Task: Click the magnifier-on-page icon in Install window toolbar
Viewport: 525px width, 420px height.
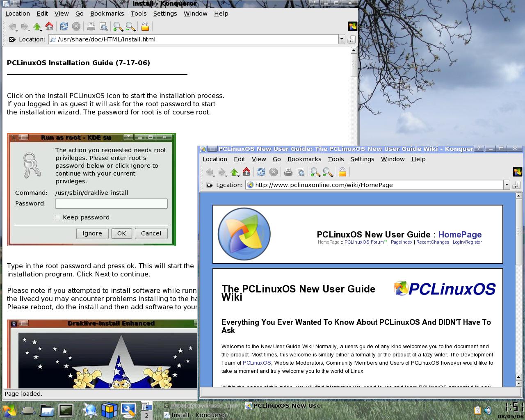Action: (104, 27)
